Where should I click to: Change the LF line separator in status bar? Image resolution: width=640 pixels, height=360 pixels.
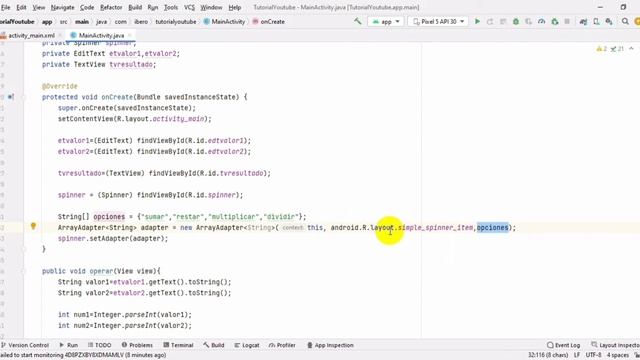[x=577, y=355]
